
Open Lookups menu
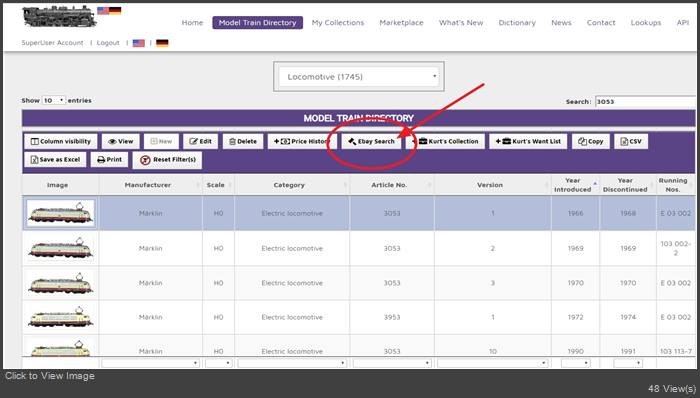click(x=646, y=23)
